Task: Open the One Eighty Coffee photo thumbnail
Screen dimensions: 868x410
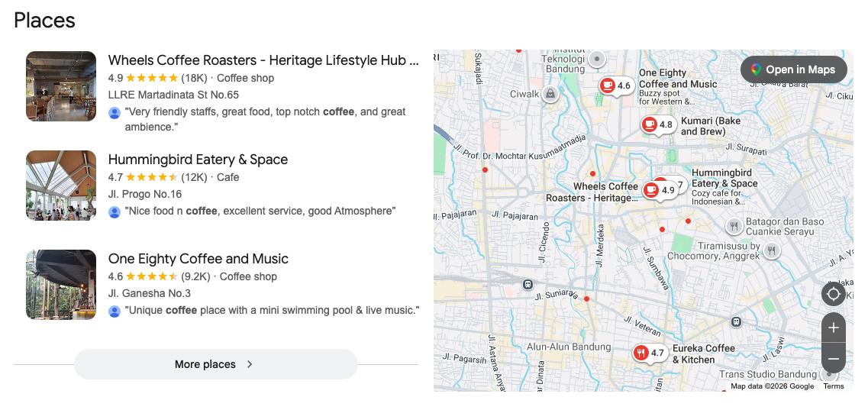Action: coord(61,284)
